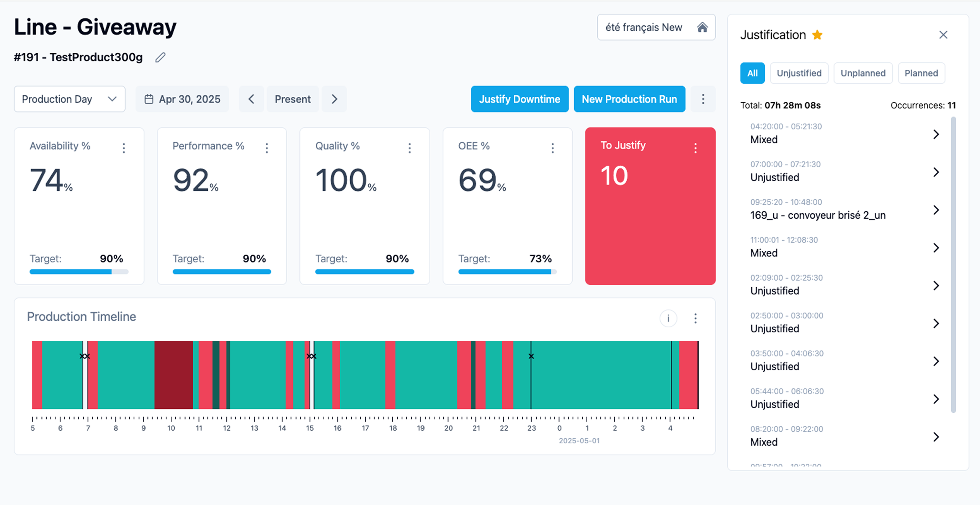Click the Justification favorite star icon

coord(817,35)
